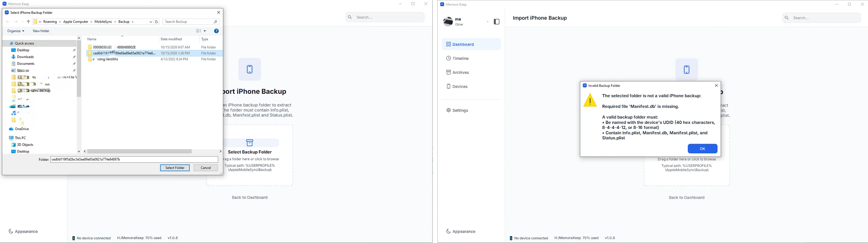Open the Timeline section
868x243 pixels.
[x=471, y=59]
